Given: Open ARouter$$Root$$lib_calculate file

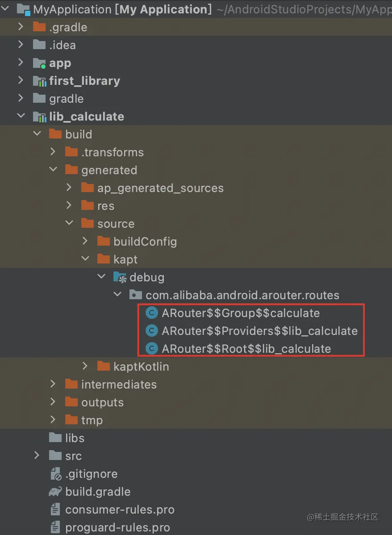Looking at the screenshot, I should 246,349.
